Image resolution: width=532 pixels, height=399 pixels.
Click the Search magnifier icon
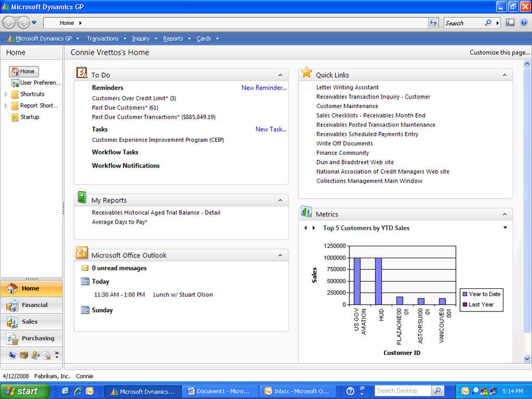click(488, 23)
